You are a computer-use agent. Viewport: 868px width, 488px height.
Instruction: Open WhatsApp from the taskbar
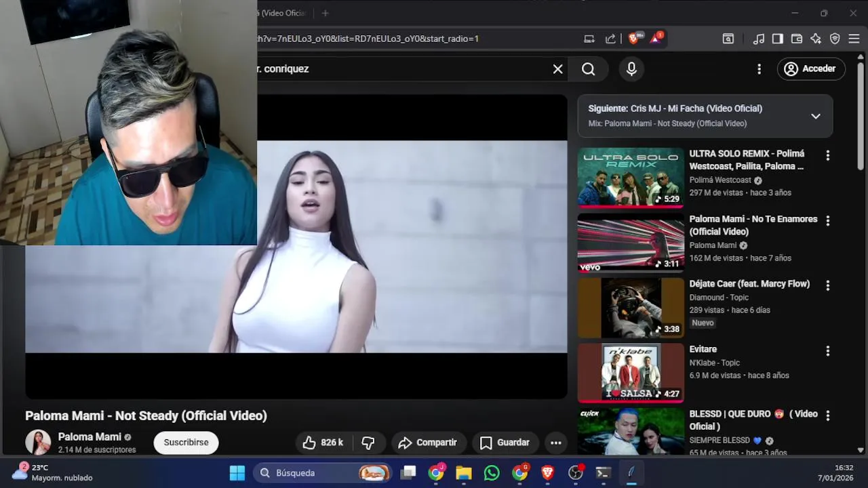[x=492, y=473]
